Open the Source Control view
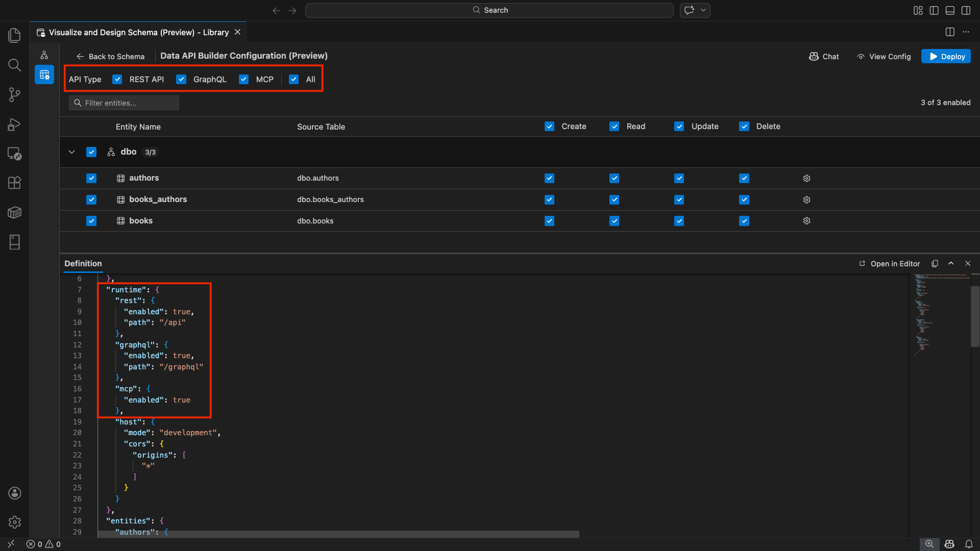Screen dimensions: 980x551 coord(14,94)
